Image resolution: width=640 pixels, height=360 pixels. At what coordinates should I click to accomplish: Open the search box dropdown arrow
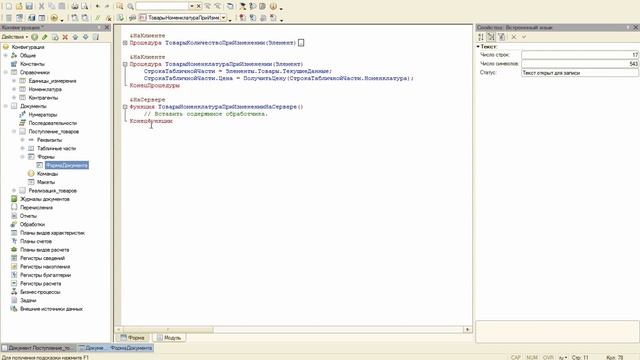click(x=191, y=6)
